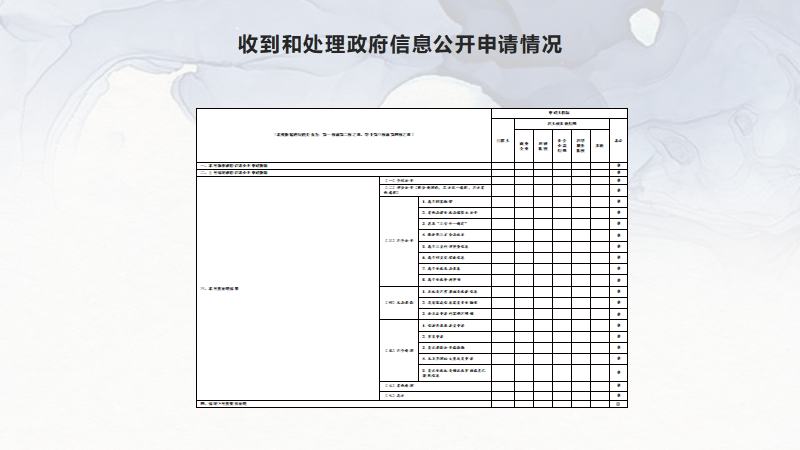Select the 商业企业 column header
This screenshot has width=800, height=450.
click(523, 145)
